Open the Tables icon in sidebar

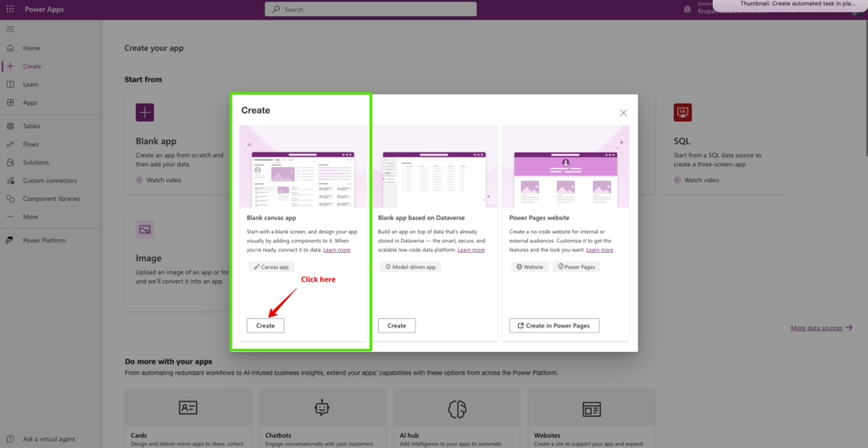coord(10,126)
